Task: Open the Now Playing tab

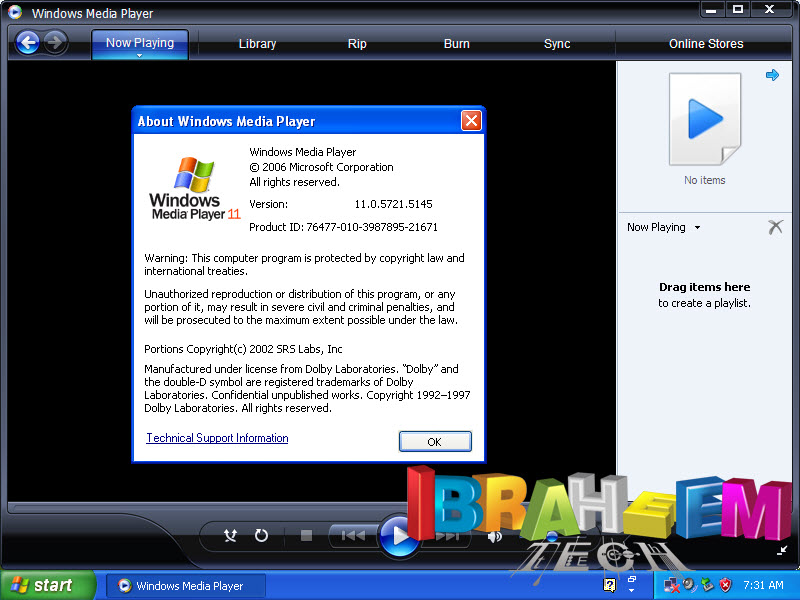Action: pyautogui.click(x=140, y=43)
